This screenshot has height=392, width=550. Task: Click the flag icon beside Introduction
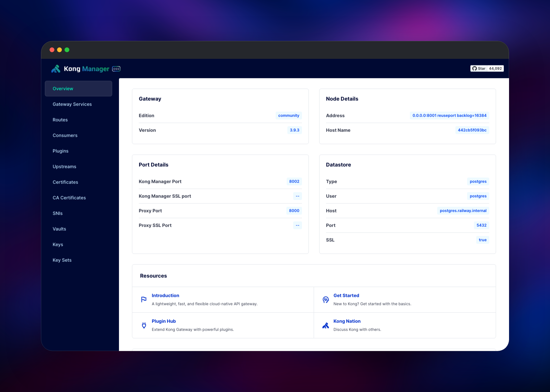[144, 299]
